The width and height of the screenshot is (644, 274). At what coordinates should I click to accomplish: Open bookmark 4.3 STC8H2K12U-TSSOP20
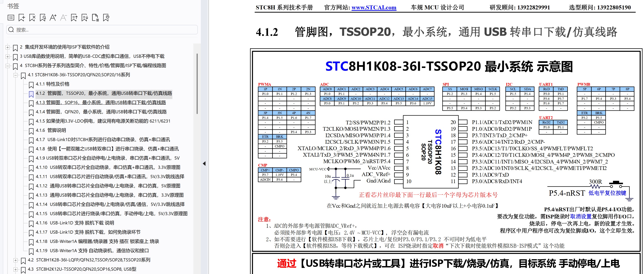click(82, 269)
